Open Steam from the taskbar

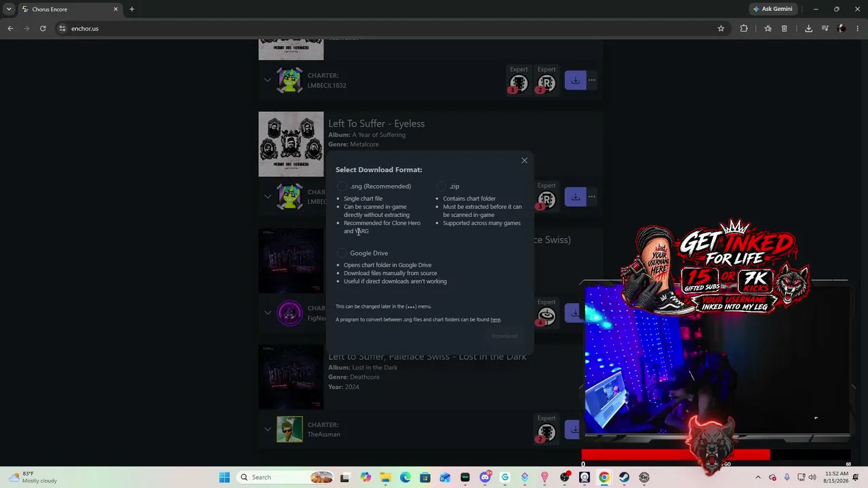[624, 477]
